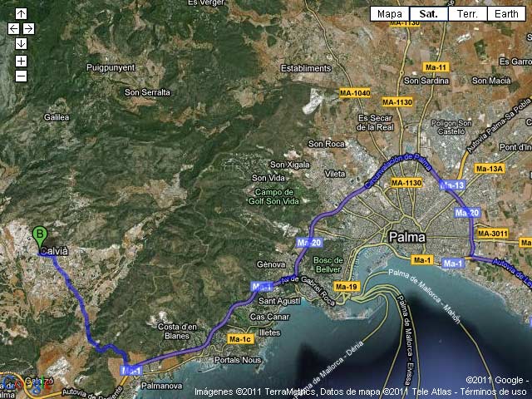532x399 pixels.
Task: Pan the map up with the arrow
Action: pos(21,14)
